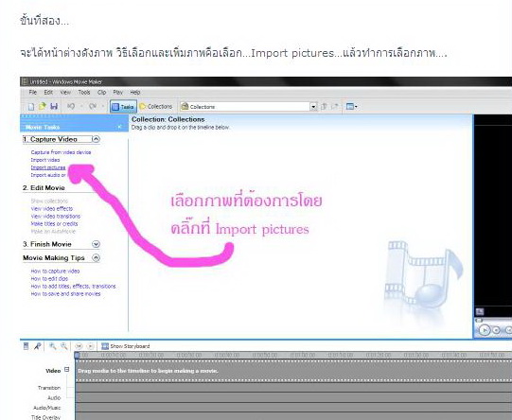Play the timeline

click(x=91, y=346)
